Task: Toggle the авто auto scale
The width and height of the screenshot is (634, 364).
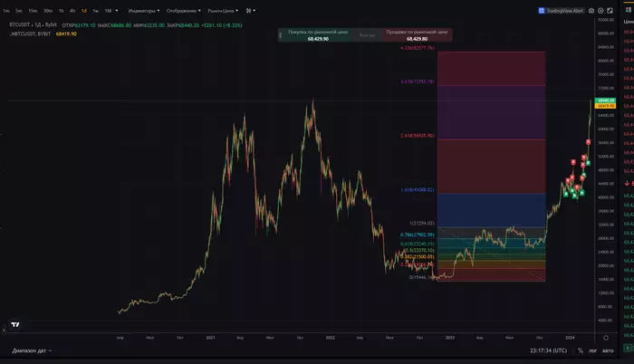Action: coord(608,350)
